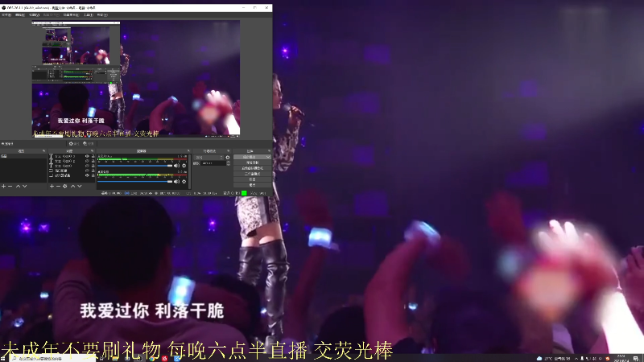Open the scene transition properties gear
The height and width of the screenshot is (362, 644).
(228, 157)
